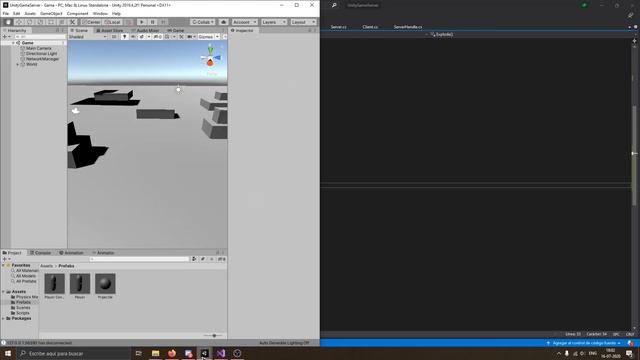
Task: Toggle hidden objects visibility count
Action: pos(157,37)
